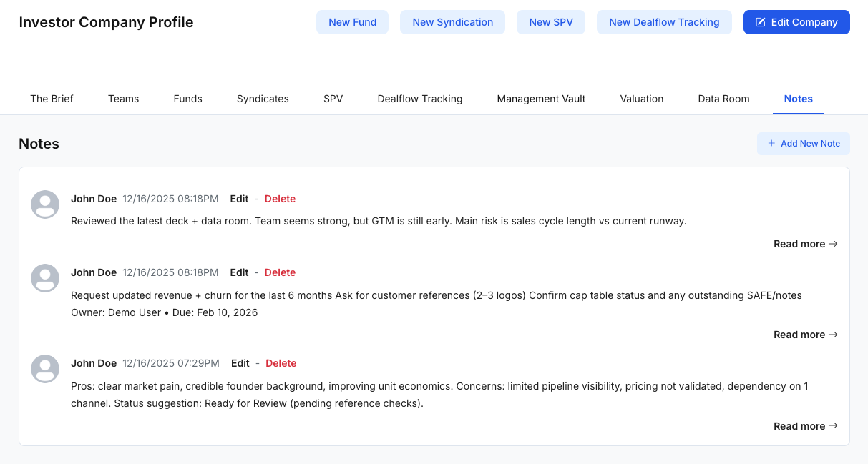Expand the revenue request note via Read more
The image size is (868, 464).
pyautogui.click(x=805, y=335)
